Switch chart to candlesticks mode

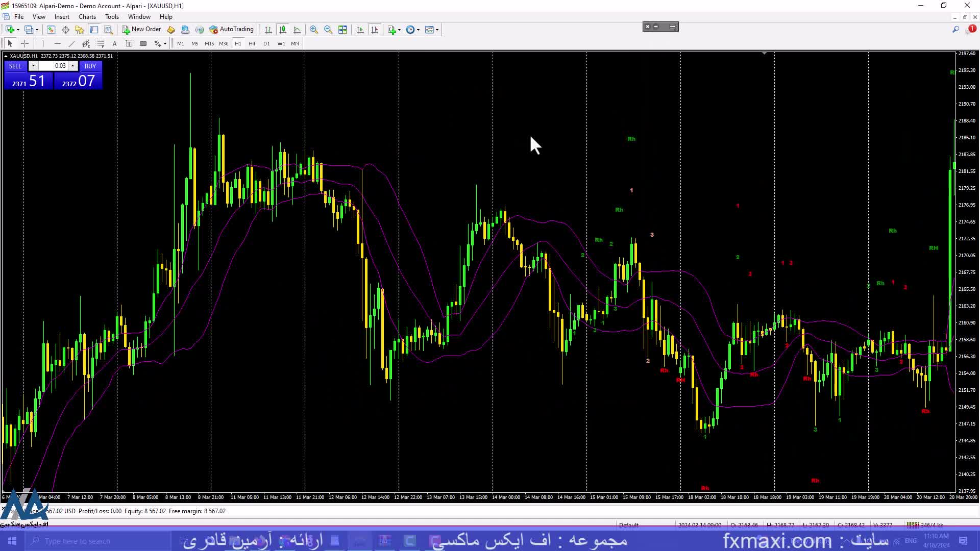point(283,30)
